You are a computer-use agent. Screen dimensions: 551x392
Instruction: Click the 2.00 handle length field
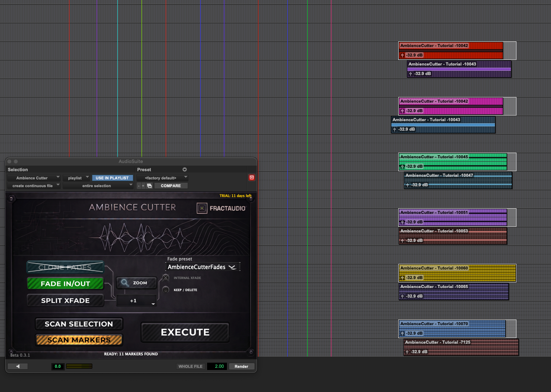point(217,367)
